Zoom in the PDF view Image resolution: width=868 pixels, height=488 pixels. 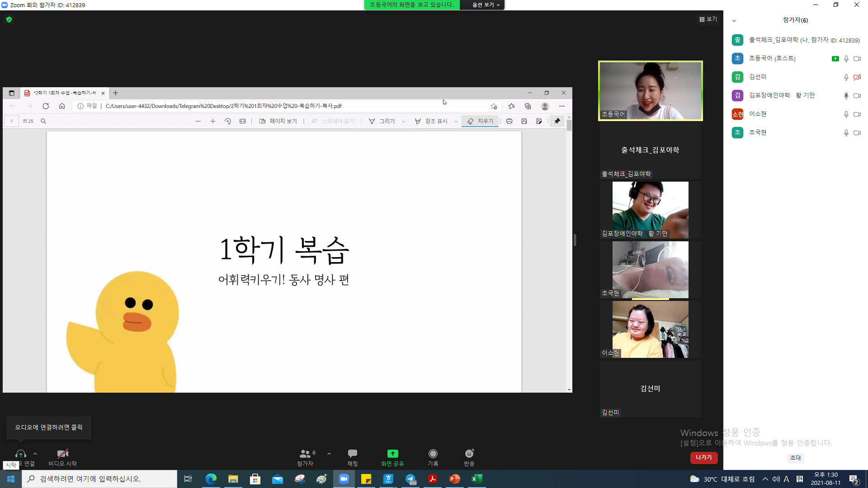(x=213, y=121)
